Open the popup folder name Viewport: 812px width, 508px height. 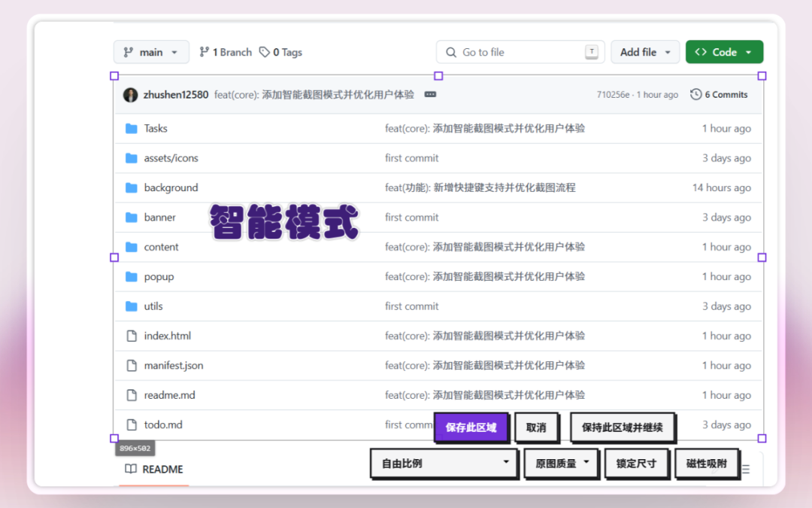(159, 277)
